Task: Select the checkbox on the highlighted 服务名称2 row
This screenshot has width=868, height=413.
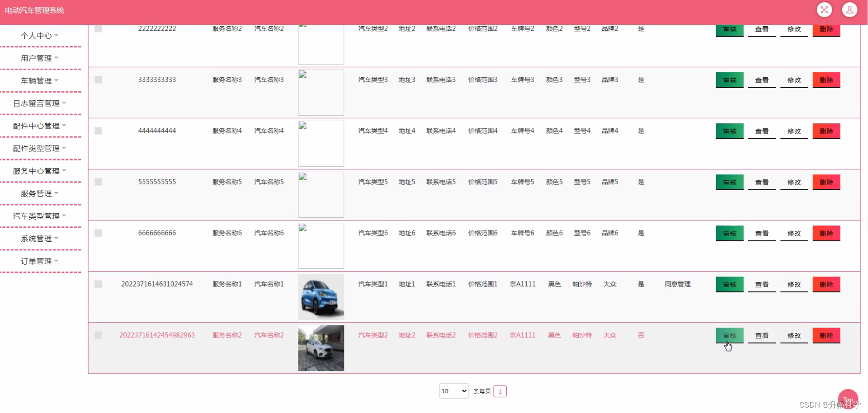Action: (98, 335)
